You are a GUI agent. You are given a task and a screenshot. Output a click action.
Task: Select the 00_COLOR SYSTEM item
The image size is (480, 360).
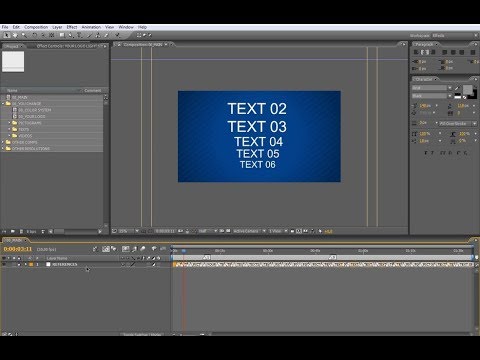click(35, 110)
